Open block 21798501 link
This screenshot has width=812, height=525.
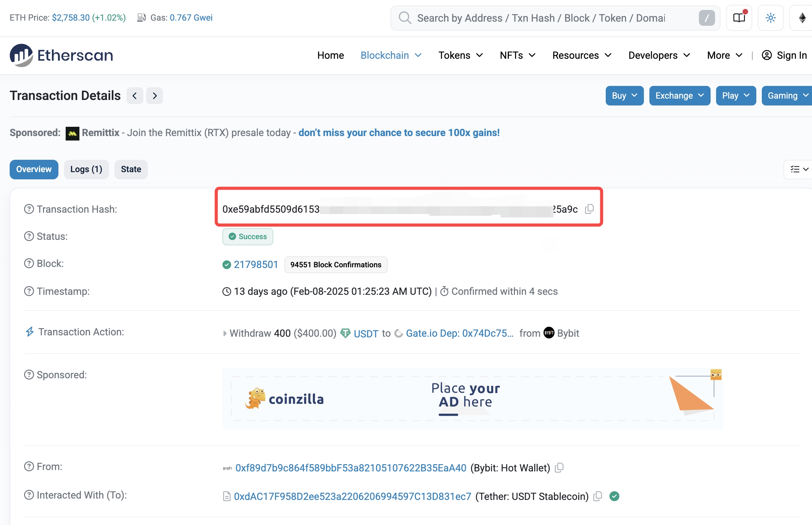pyautogui.click(x=256, y=265)
